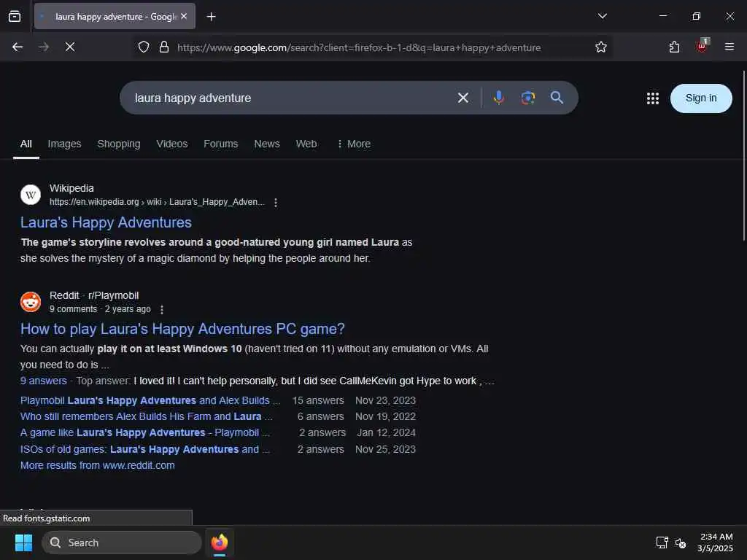Screen dimensions: 747x560
Task: View site security padlock information
Action: [164, 47]
